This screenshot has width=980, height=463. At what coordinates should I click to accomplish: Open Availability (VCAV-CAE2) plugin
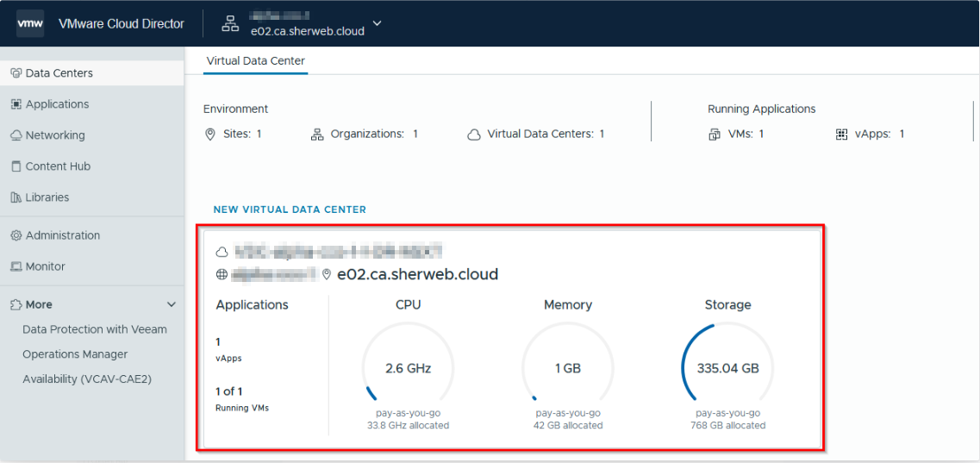[x=88, y=379]
